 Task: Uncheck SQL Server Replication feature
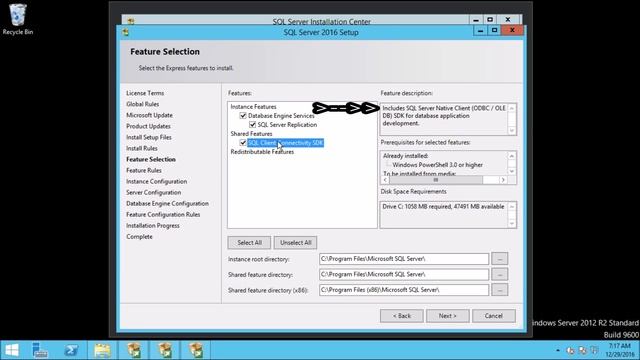(252, 125)
